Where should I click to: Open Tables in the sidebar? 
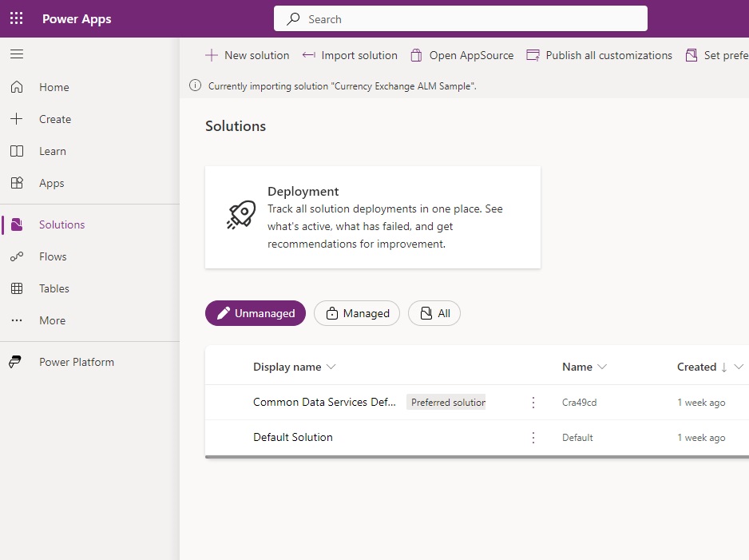(54, 288)
